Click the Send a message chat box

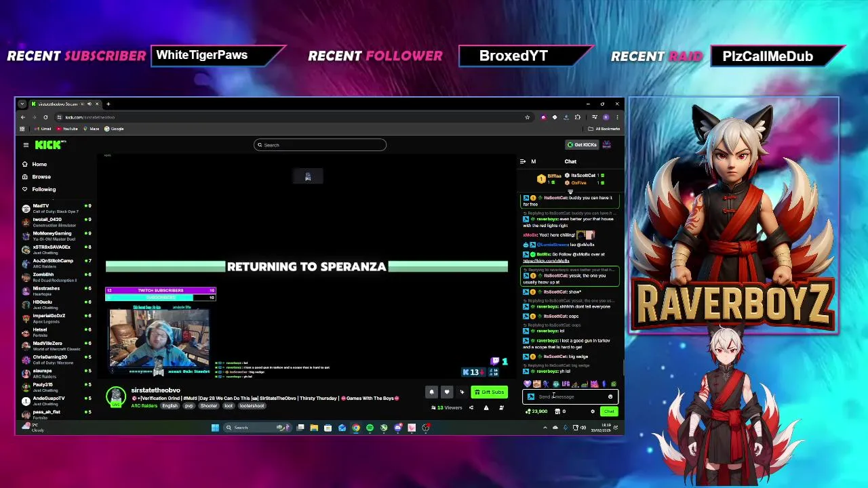point(570,396)
